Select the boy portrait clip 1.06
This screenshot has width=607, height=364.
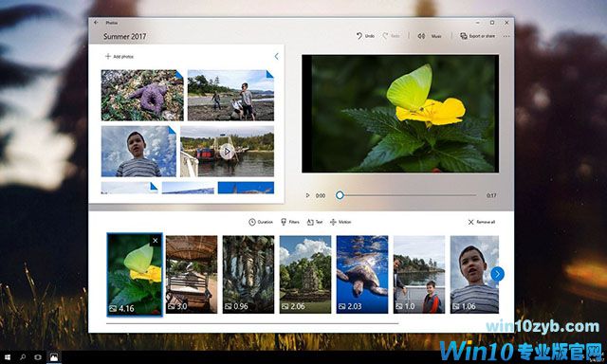click(x=474, y=274)
